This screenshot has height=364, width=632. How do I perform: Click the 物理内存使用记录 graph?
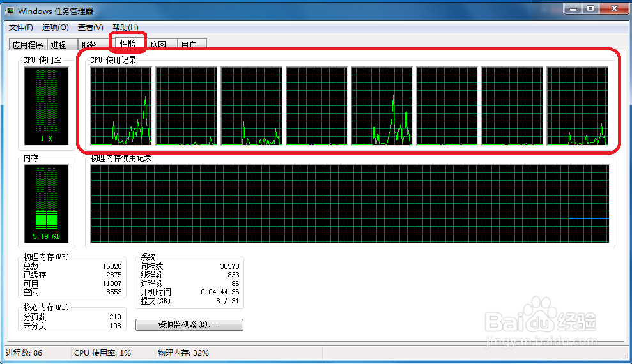[x=350, y=203]
